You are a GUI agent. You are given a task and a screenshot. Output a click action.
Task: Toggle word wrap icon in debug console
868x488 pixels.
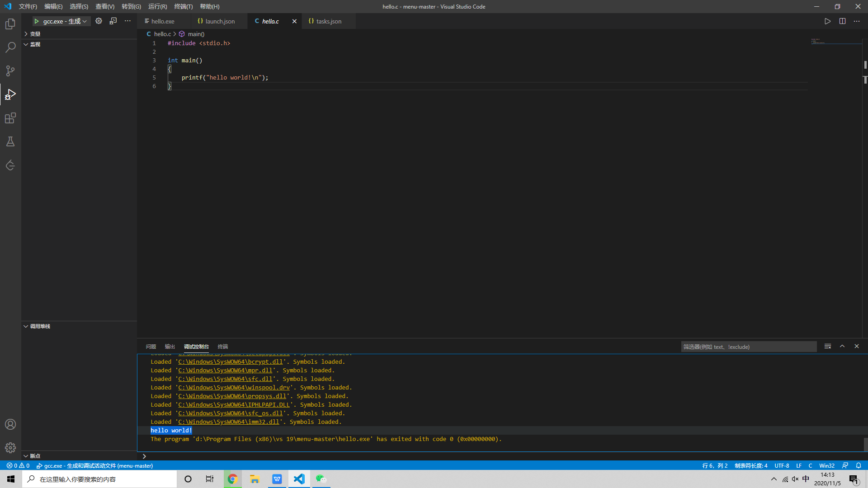828,346
